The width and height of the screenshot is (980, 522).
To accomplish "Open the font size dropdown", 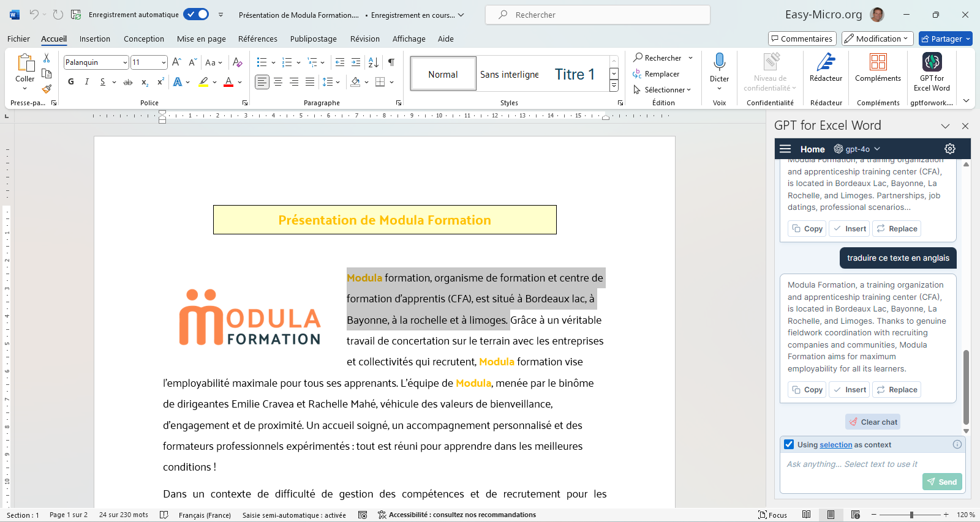I will tap(164, 62).
